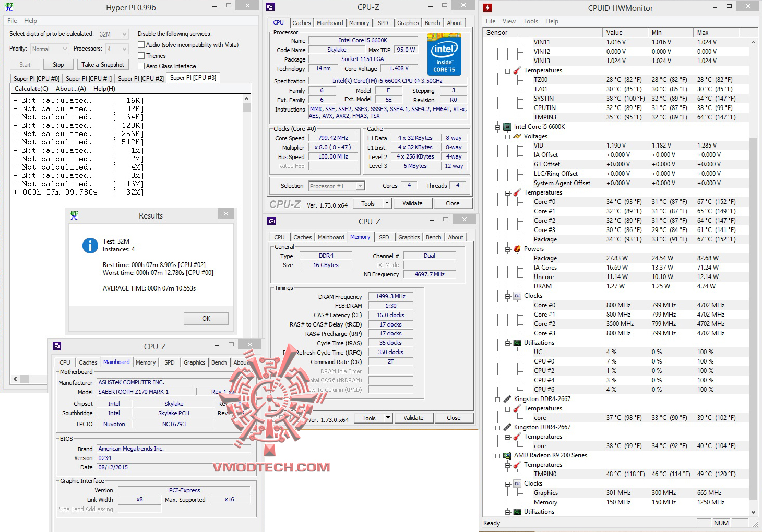This screenshot has height=532, width=762.
Task: Open the File menu in Hyper PI
Action: [x=12, y=21]
